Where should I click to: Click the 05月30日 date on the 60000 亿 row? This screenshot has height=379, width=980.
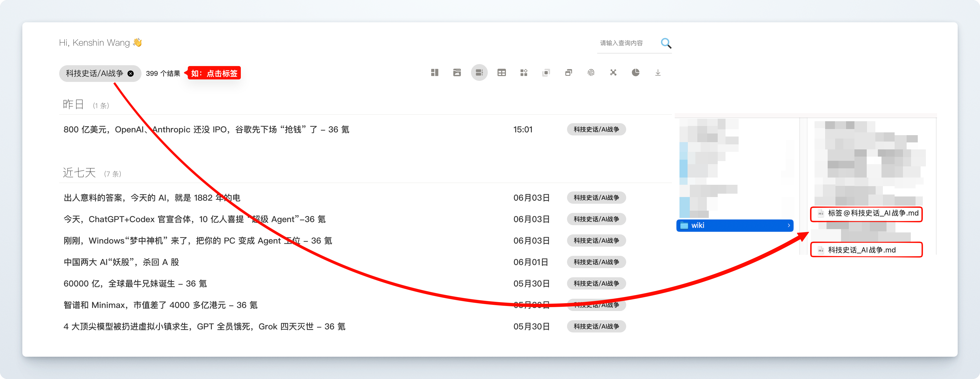532,284
